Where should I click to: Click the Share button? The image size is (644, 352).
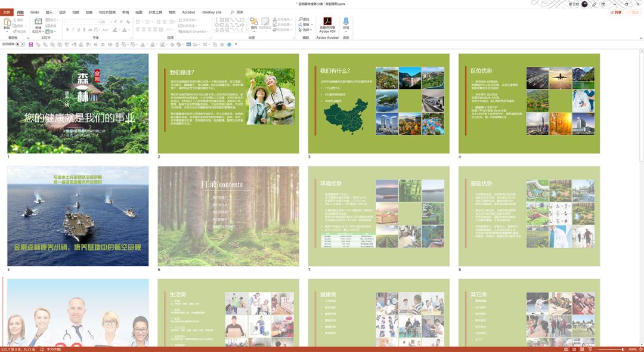click(x=617, y=13)
